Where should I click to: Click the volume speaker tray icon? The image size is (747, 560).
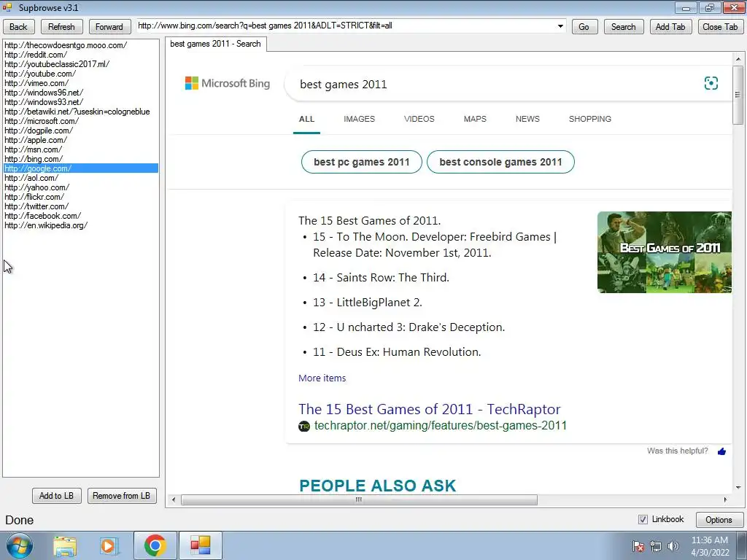[x=673, y=546]
